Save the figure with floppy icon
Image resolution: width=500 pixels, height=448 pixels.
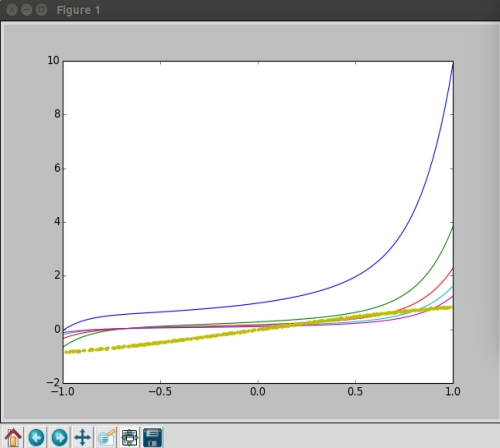point(153,437)
